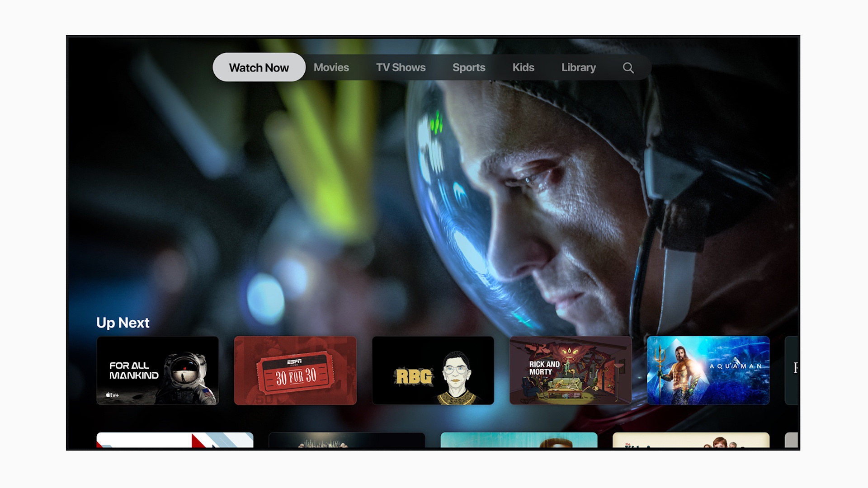Open the TV Shows section

tap(401, 67)
